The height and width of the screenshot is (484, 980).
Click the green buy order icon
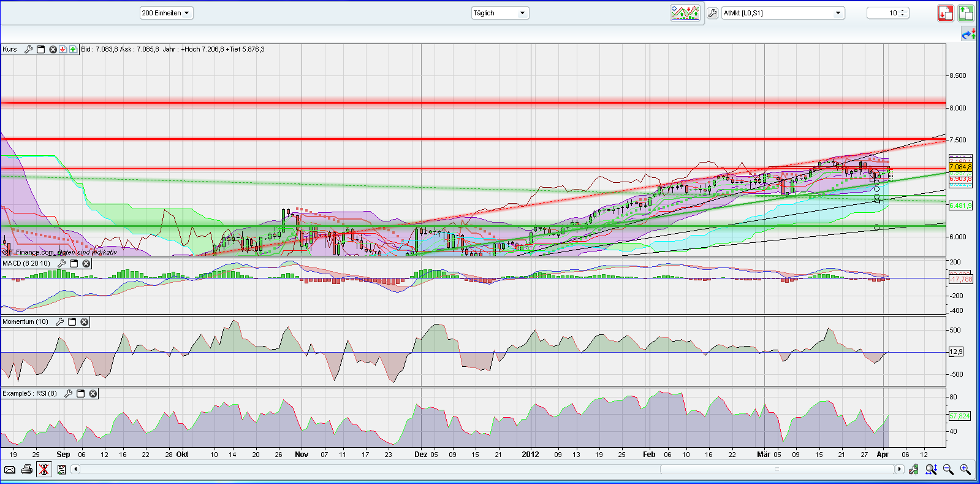point(966,13)
